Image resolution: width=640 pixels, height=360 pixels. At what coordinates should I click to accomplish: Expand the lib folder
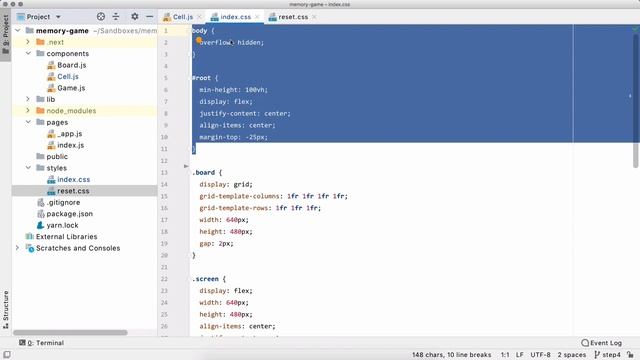[x=28, y=99]
